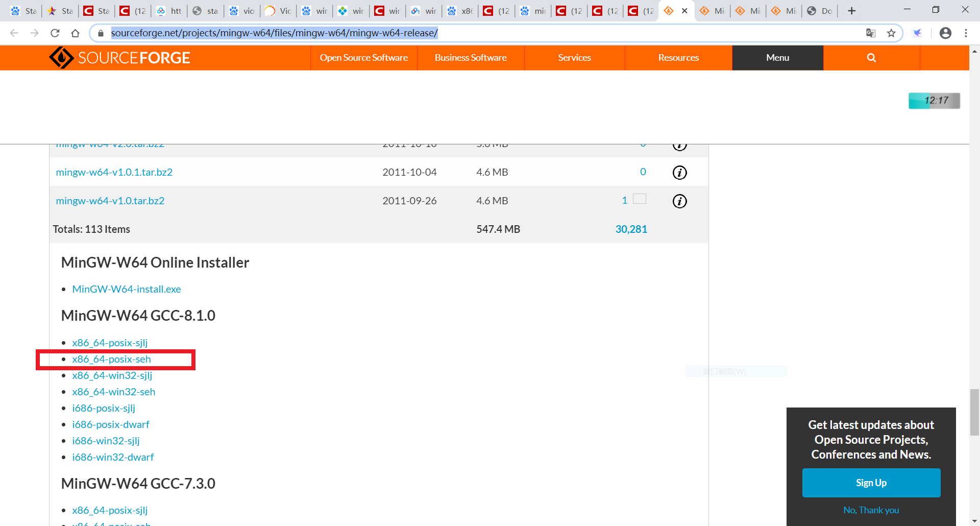
Task: Click the page vertical scrollbar thumb
Action: [974, 412]
